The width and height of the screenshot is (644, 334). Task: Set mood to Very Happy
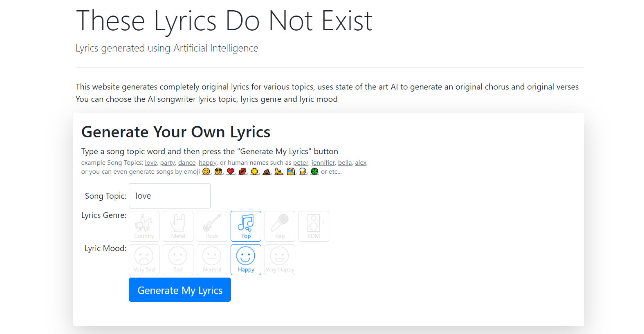coord(280,260)
